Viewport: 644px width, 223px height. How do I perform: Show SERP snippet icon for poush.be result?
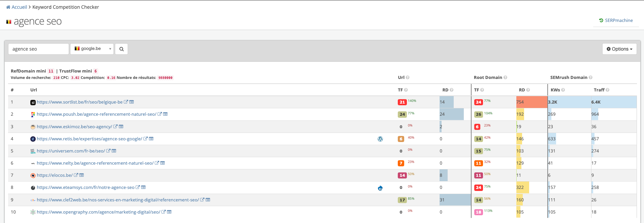(x=165, y=114)
